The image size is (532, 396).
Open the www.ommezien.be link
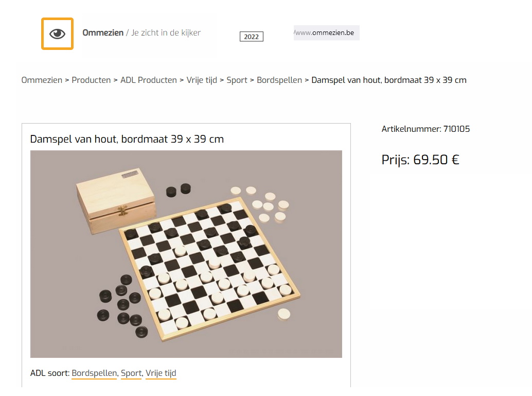[326, 33]
